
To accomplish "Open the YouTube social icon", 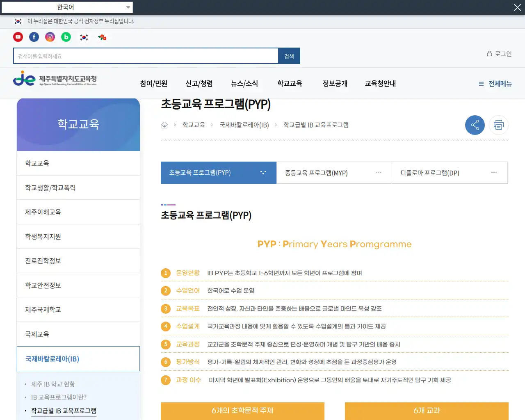I will pyautogui.click(x=18, y=37).
